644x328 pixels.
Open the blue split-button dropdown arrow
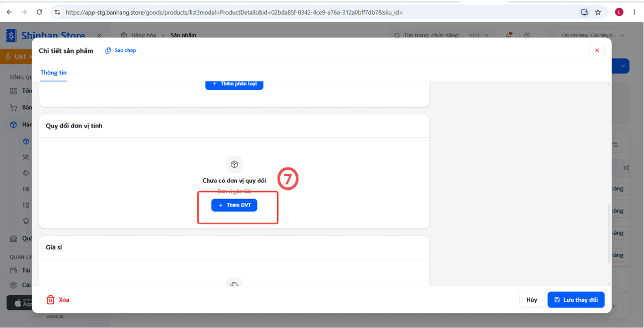(624, 66)
